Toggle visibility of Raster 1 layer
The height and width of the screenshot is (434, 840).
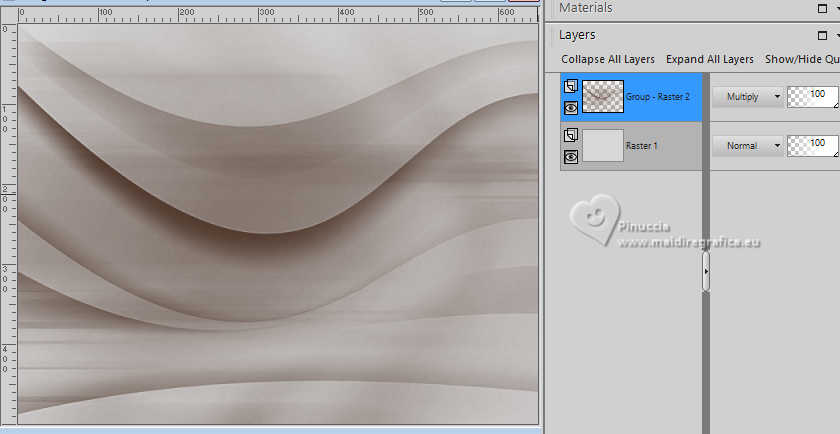569,157
